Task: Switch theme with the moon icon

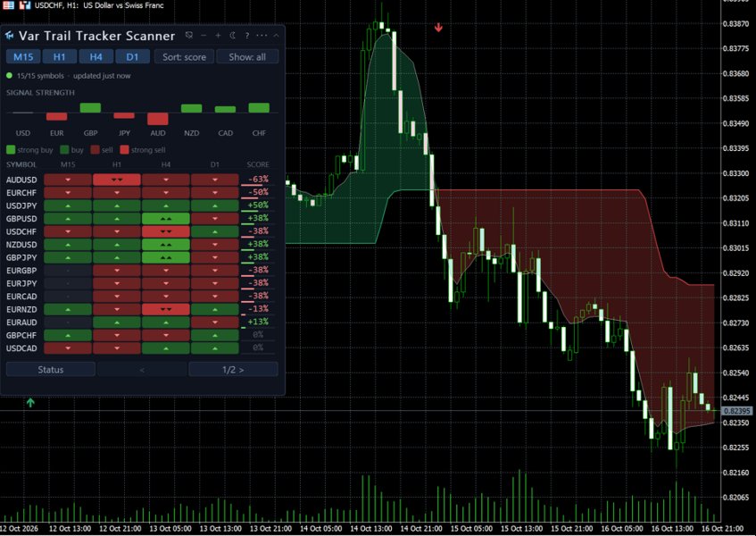Action: point(232,35)
